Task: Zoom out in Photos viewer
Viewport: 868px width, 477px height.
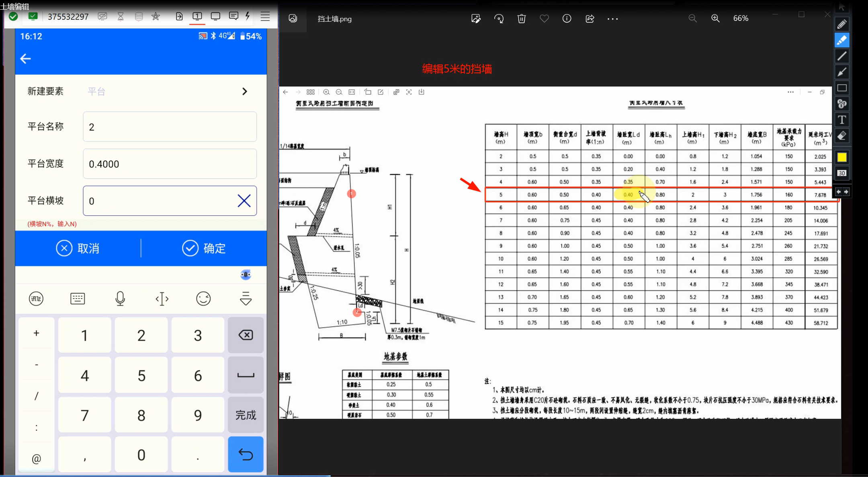Action: point(692,18)
